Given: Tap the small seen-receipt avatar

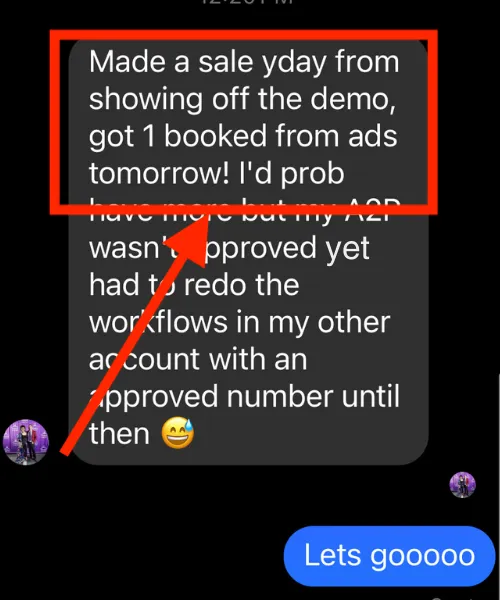Looking at the screenshot, I should tap(463, 485).
